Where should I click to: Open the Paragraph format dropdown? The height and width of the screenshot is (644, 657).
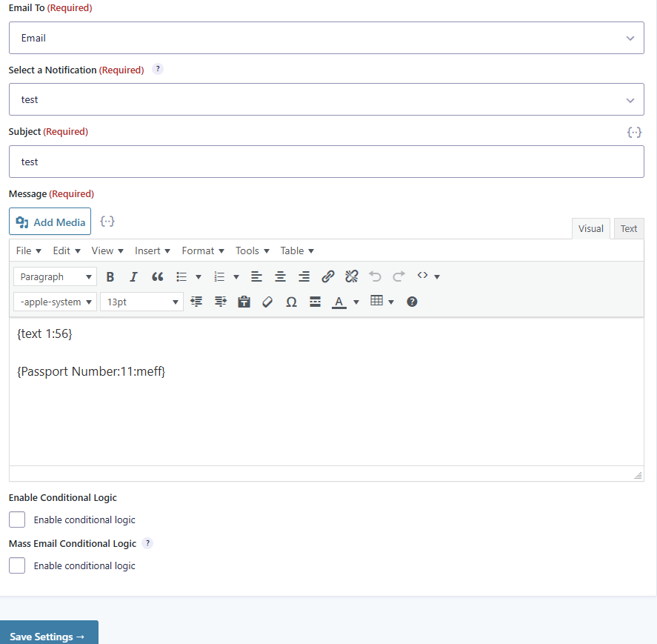click(x=55, y=277)
